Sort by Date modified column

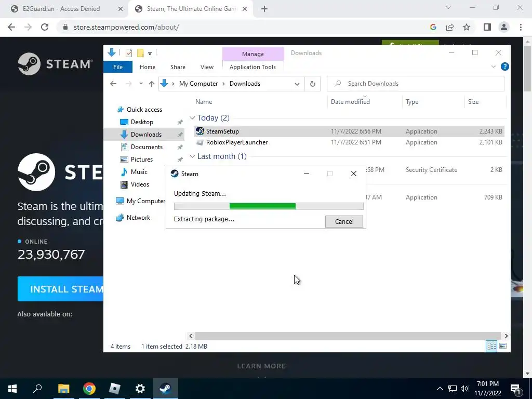click(350, 102)
